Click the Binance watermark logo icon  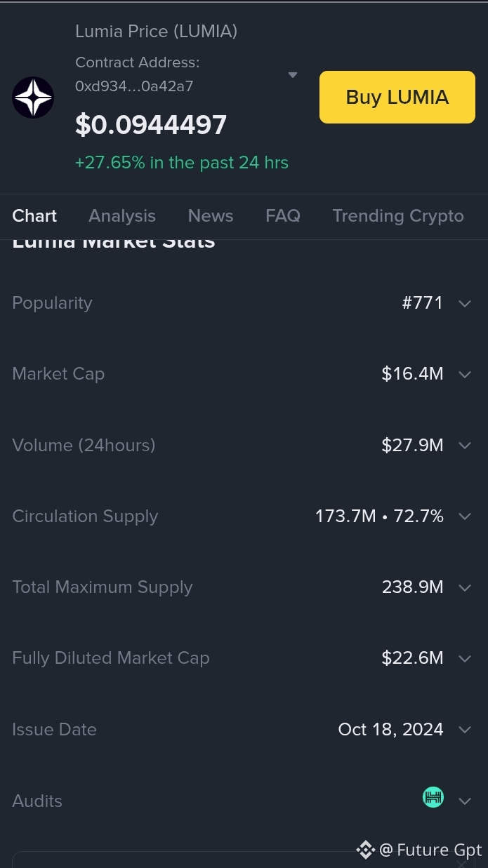(x=366, y=850)
